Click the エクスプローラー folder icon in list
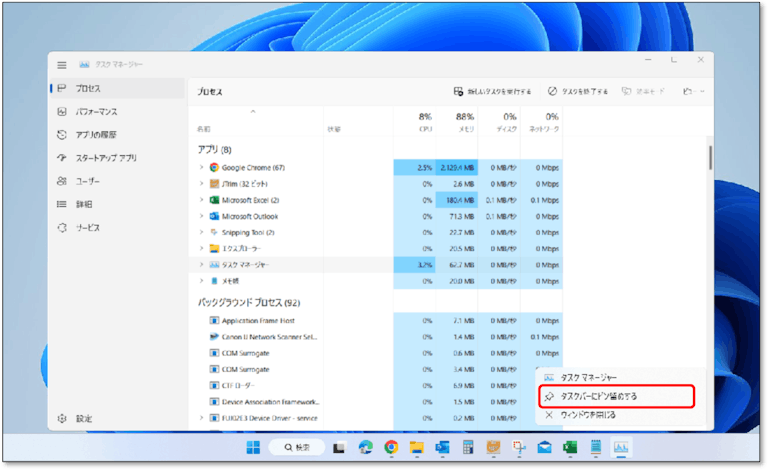This screenshot has width=768, height=470. pos(214,248)
